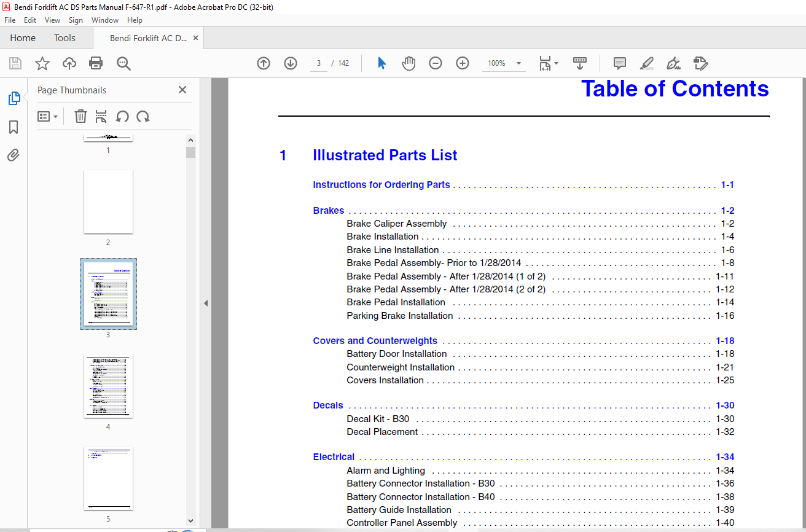
Task: Rotate page clockwise
Action: [x=143, y=116]
